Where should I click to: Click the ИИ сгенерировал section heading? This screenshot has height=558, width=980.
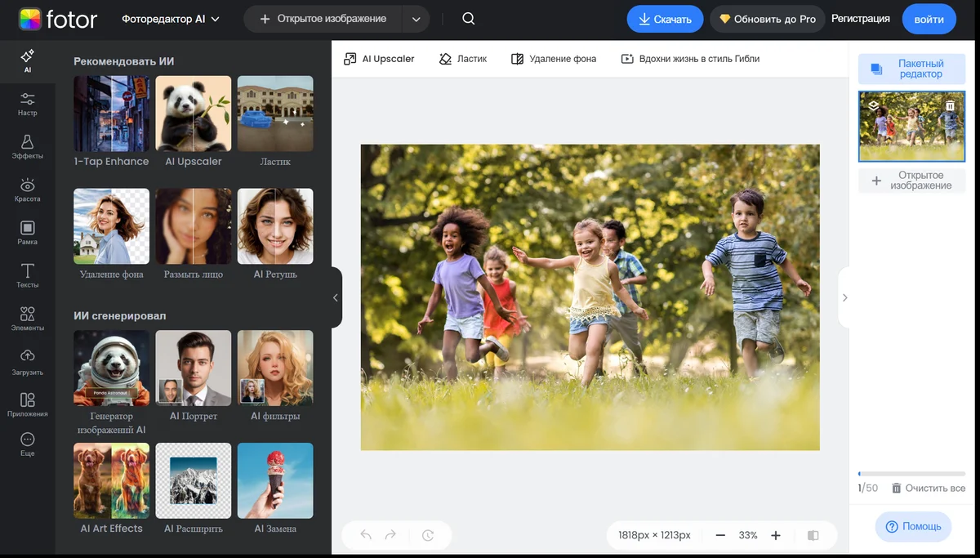(120, 315)
